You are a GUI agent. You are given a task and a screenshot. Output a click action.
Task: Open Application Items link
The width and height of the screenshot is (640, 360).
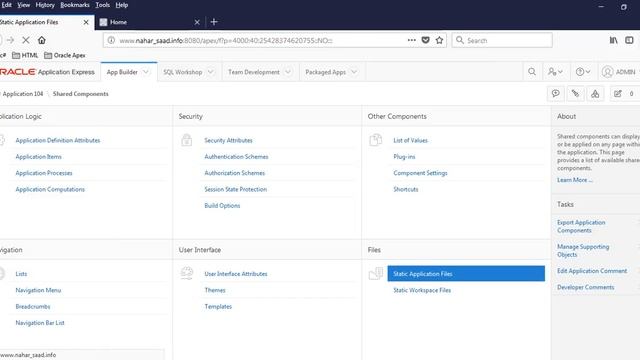pyautogui.click(x=38, y=156)
